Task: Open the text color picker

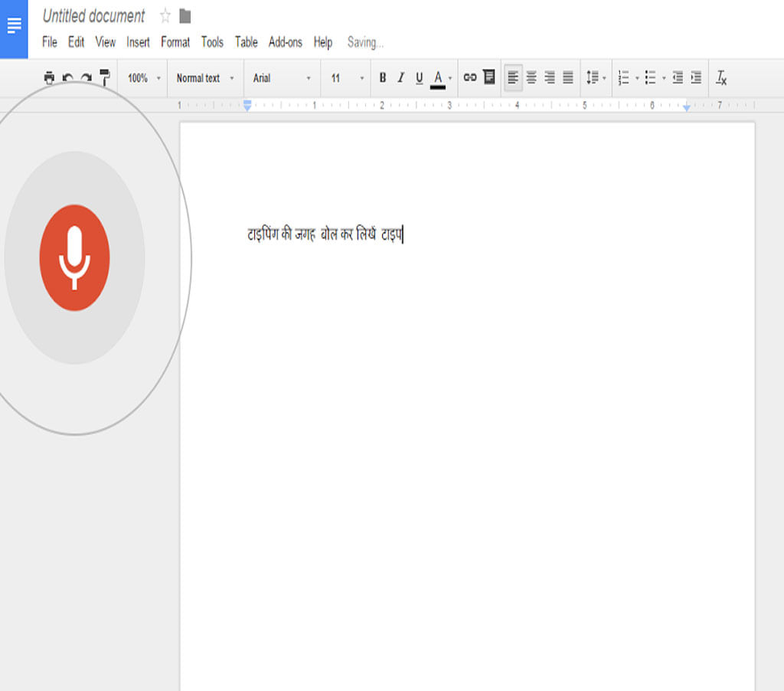Action: tap(439, 77)
